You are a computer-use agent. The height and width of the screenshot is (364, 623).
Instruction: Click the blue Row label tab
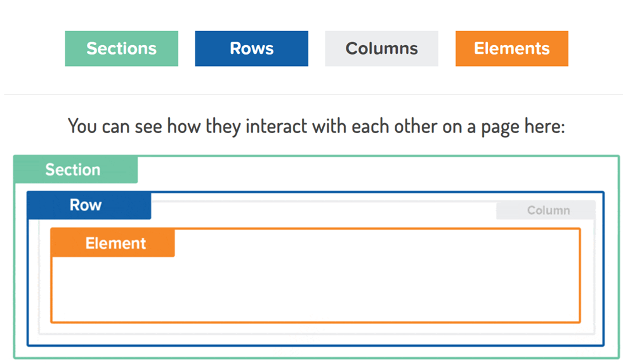pos(89,205)
